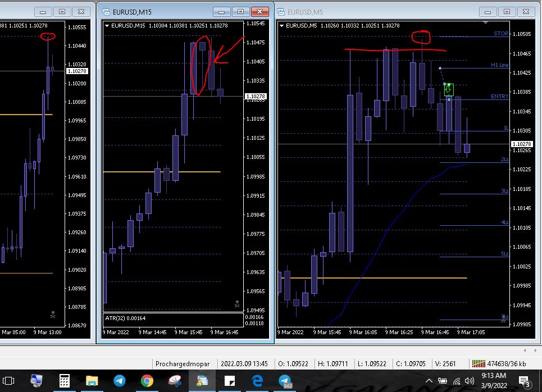Select the green sell arrow trade marker
This screenshot has height=392, width=542.
point(449,90)
